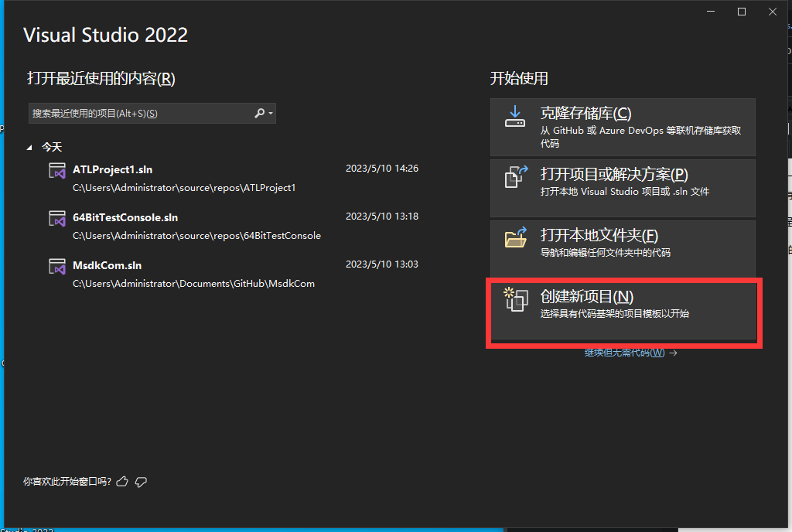The width and height of the screenshot is (792, 532).
Task: Click the 64BitTestConsole.sln solution file icon
Action: point(57,219)
